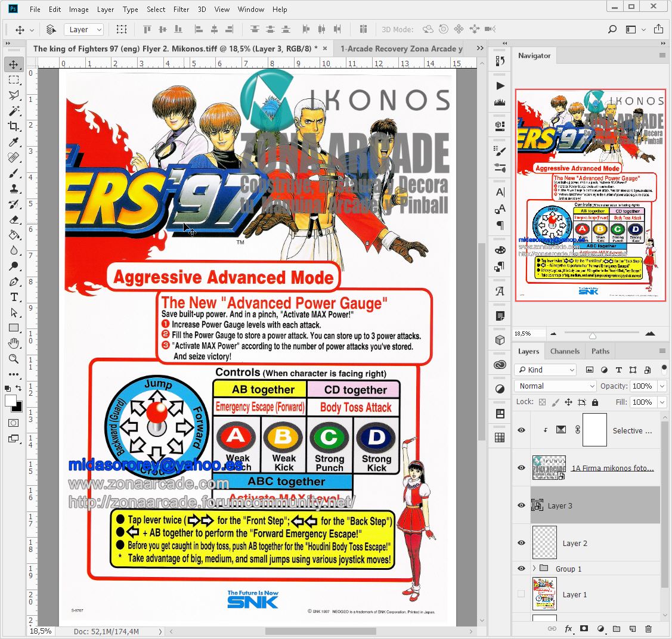The width and height of the screenshot is (672, 639).
Task: Expand the Group 1 layer folder
Action: point(534,569)
